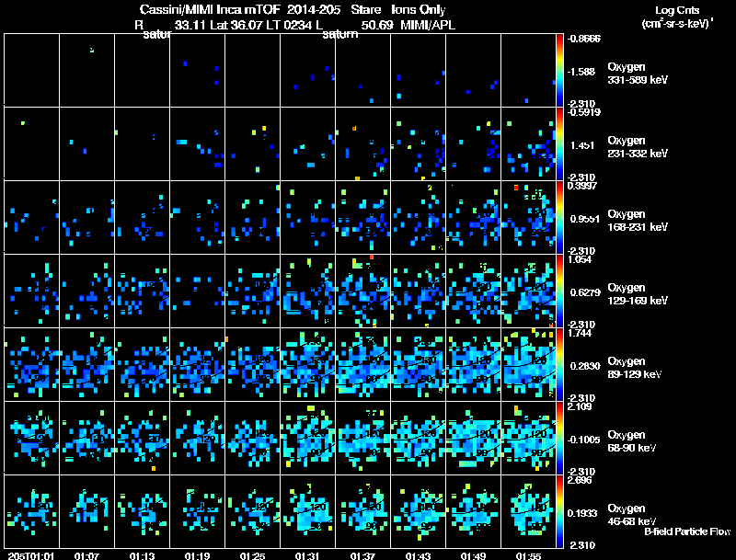
Task: Select the 01:01 panel in 68-90 keV row
Action: (32, 438)
